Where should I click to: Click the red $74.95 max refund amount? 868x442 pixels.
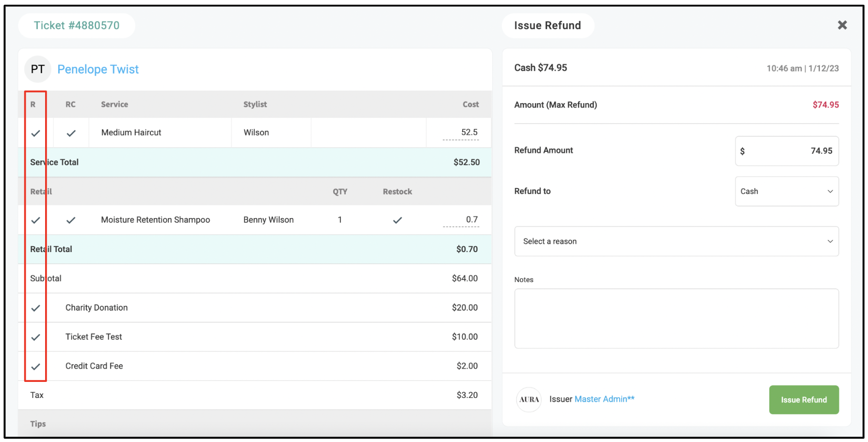pos(826,105)
